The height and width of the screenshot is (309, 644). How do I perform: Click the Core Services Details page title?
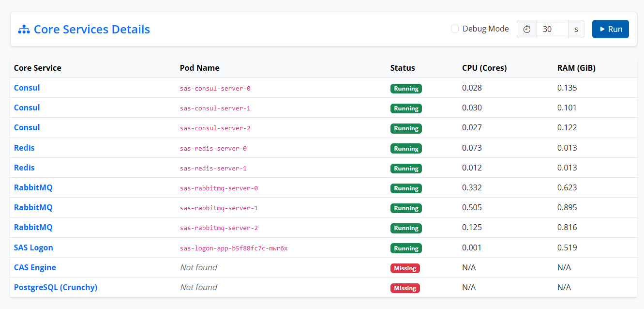92,30
